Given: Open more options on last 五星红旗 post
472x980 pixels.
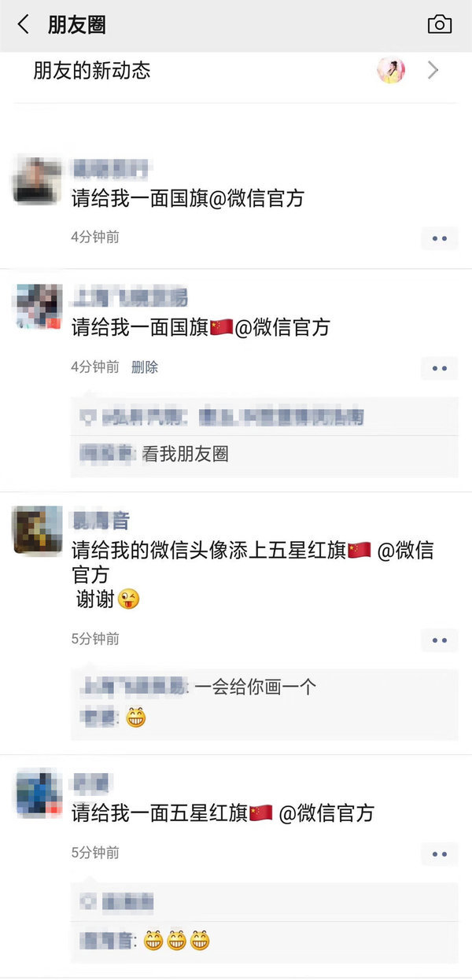Looking at the screenshot, I should point(439,854).
